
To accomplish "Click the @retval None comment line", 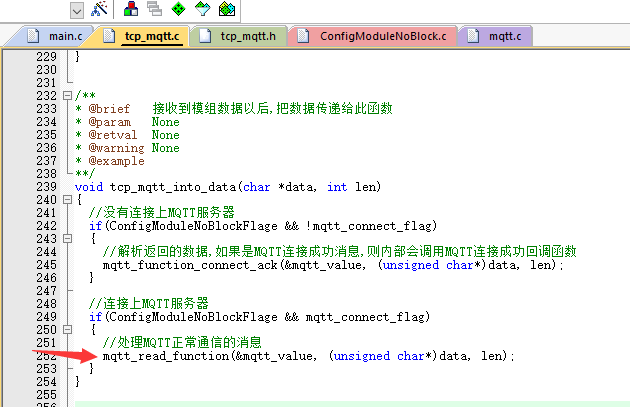I will point(127,135).
